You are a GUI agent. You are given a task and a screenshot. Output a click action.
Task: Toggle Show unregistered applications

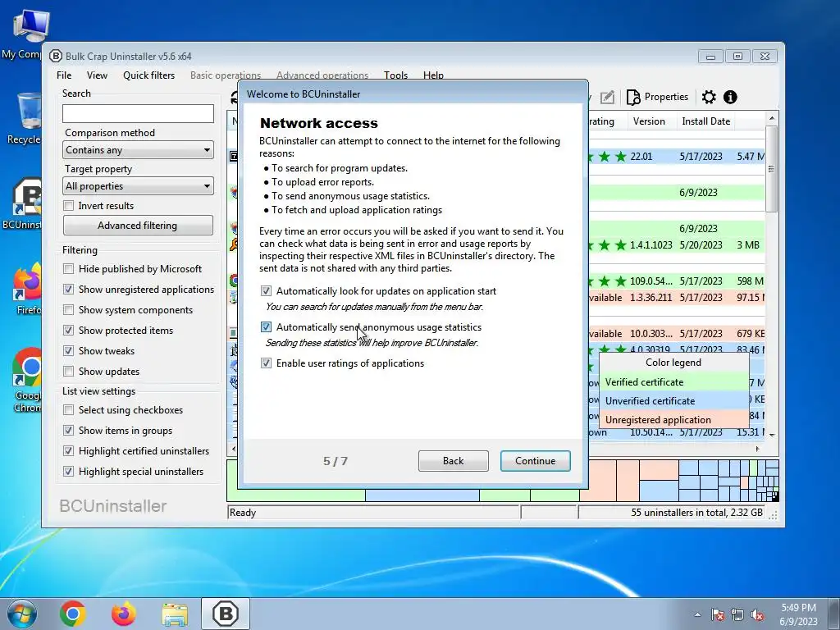coord(69,290)
